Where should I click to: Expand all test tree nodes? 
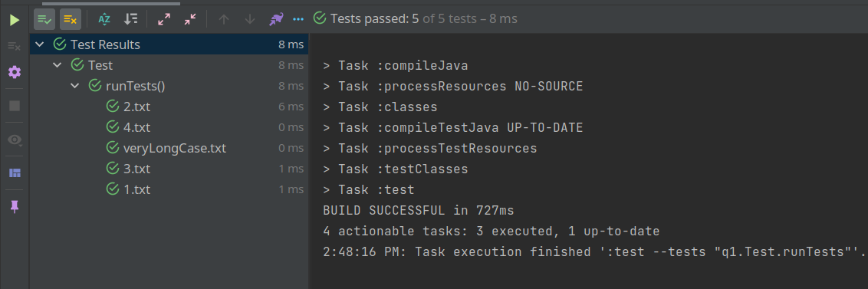tap(164, 19)
